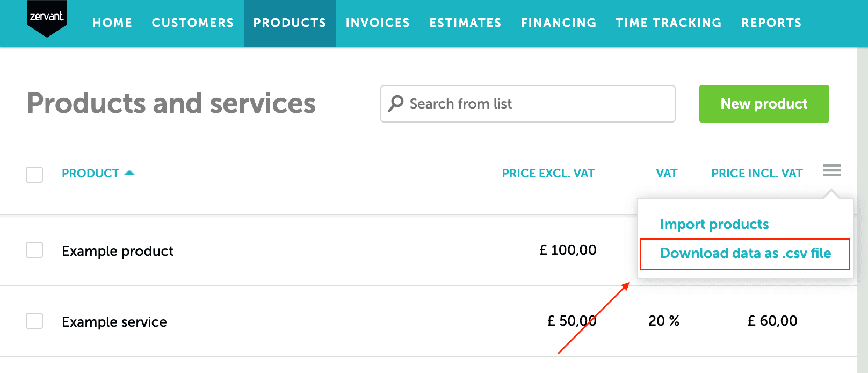Screen dimensions: 868x373
Task: Tick the select-all products checkbox
Action: click(34, 175)
